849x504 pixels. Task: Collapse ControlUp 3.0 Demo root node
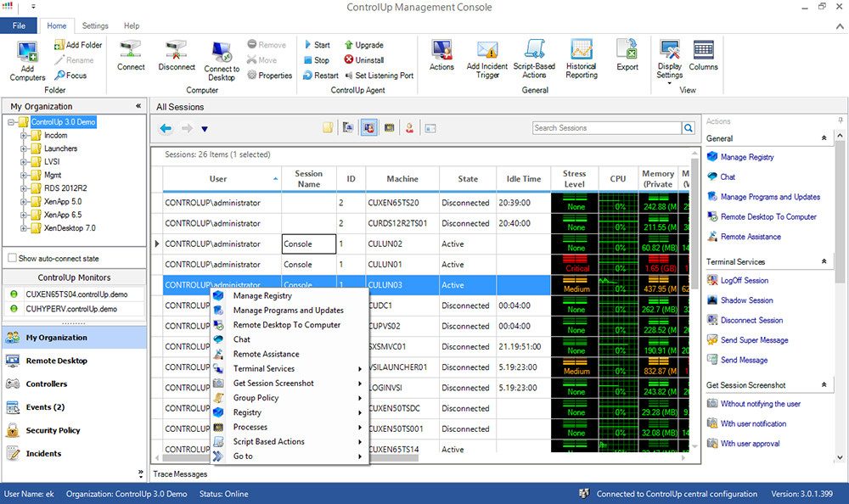(x=11, y=122)
